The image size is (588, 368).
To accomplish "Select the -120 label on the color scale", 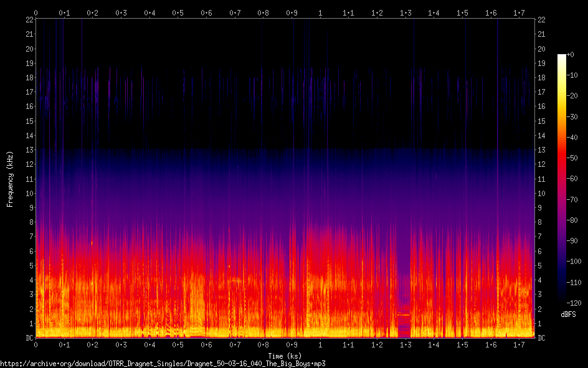I will [574, 303].
